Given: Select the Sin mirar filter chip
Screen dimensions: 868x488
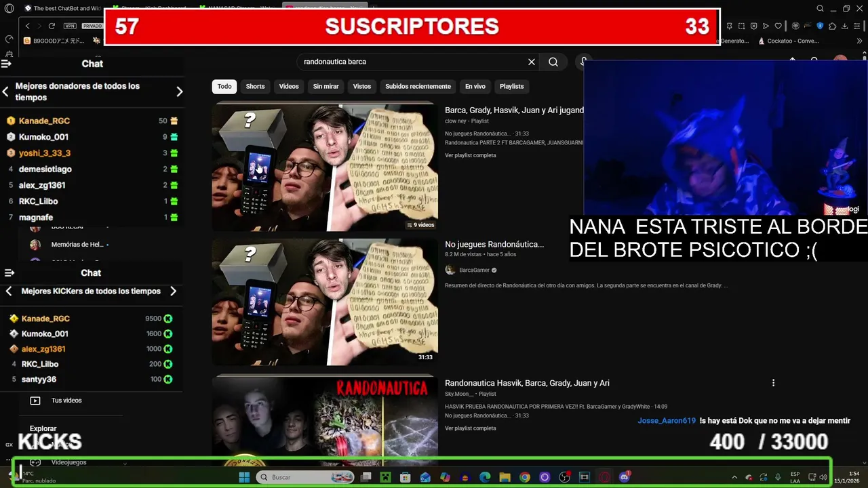Looking at the screenshot, I should click(325, 86).
